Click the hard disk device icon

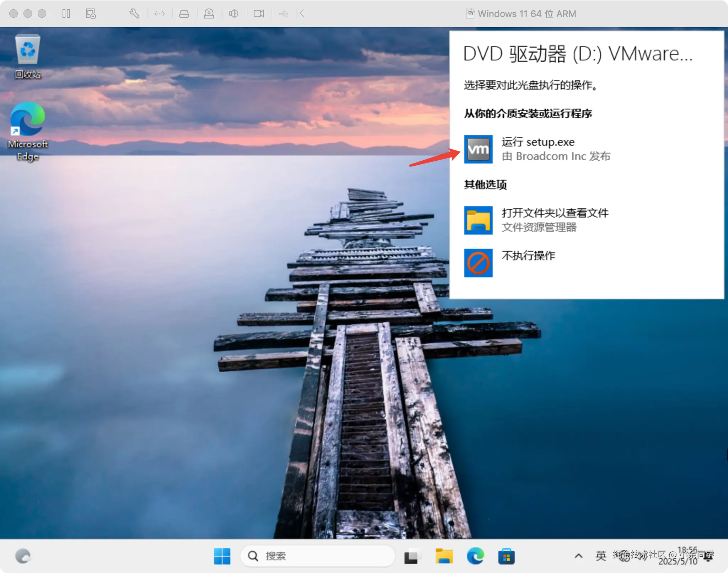pos(184,14)
